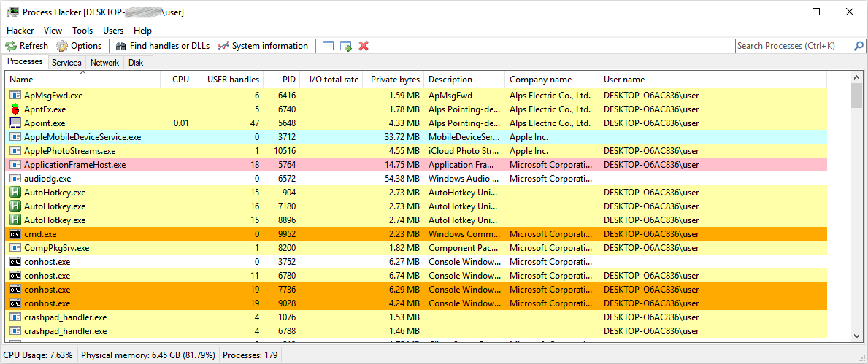Viewport: 868px width, 364px height.
Task: Switch to the Services tab
Action: click(66, 63)
